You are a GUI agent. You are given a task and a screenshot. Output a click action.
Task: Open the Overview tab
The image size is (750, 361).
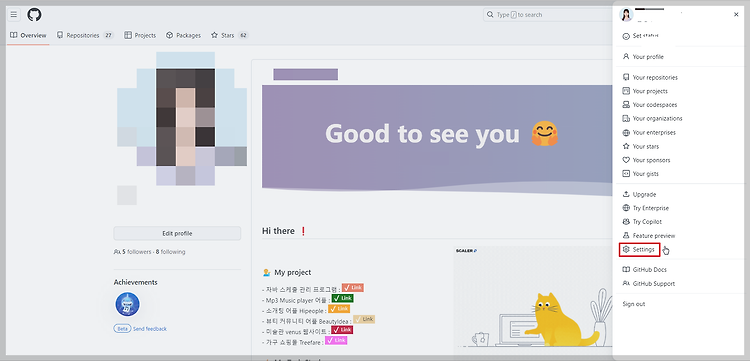pos(28,35)
